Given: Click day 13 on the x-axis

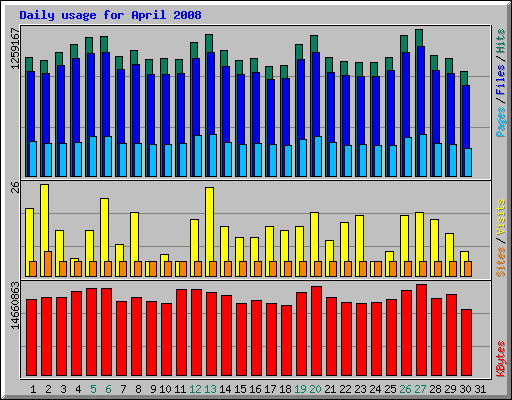Looking at the screenshot, I should click(210, 389).
